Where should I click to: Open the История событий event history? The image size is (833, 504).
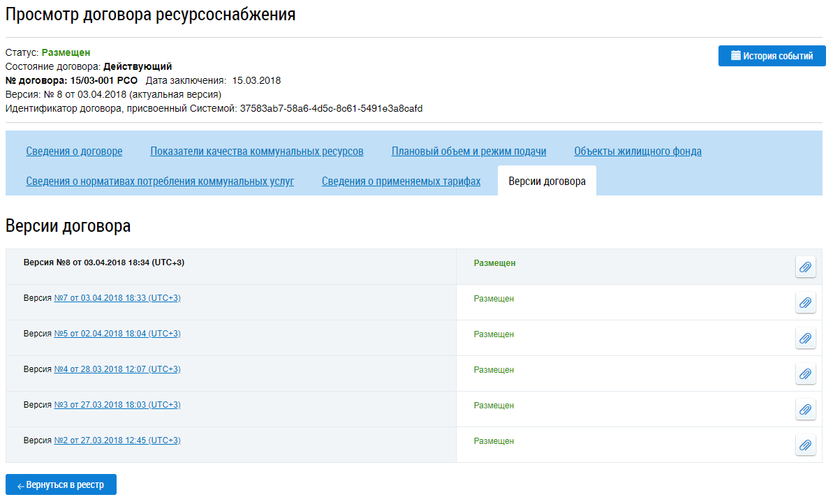tap(772, 56)
